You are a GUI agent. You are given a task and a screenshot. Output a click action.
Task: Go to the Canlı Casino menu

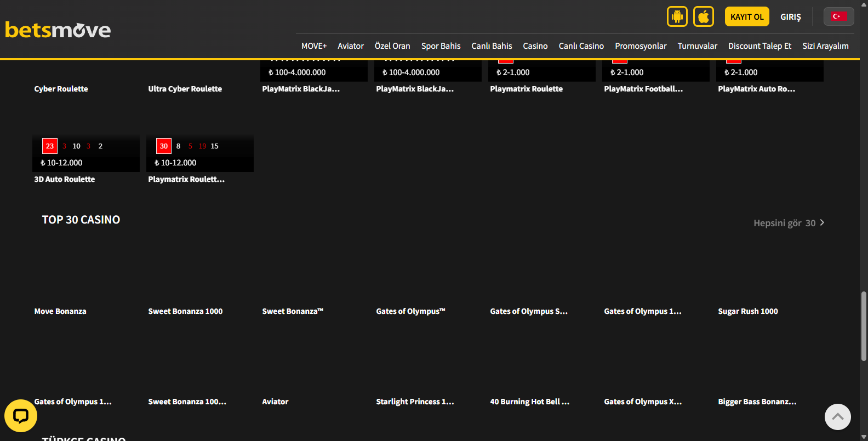coord(581,46)
